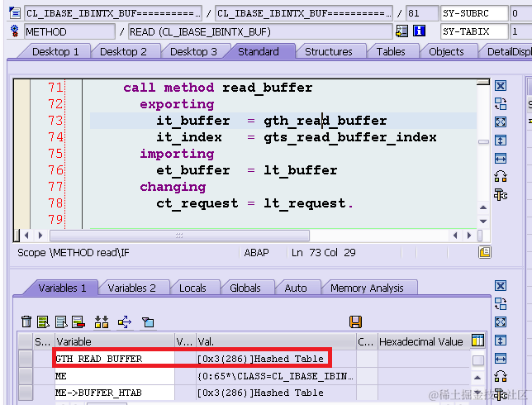Click the SY-SUBRC field
This screenshot has width=532, height=405.
pyautogui.click(x=474, y=13)
